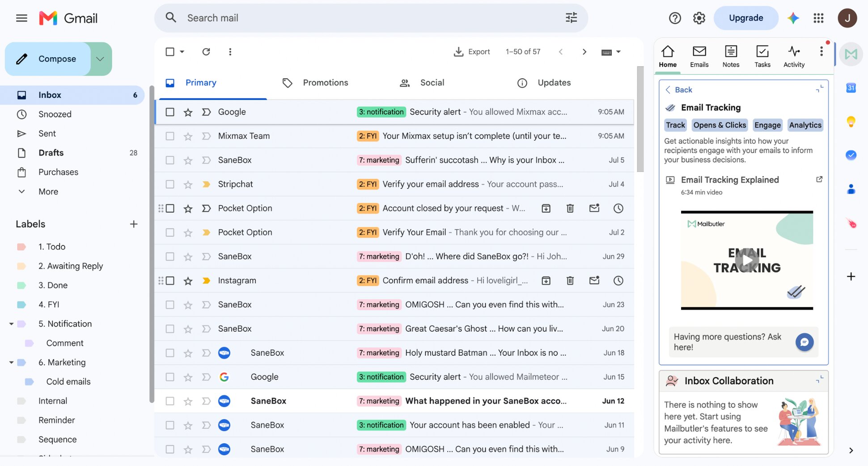Image resolution: width=868 pixels, height=466 pixels.
Task: Open Mailbutler Emails panel
Action: point(699,56)
